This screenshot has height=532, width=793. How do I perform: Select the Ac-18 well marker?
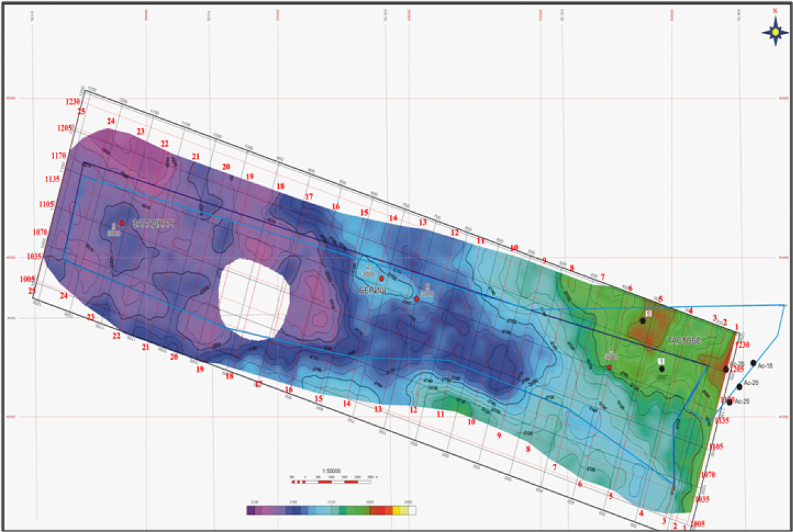(753, 363)
